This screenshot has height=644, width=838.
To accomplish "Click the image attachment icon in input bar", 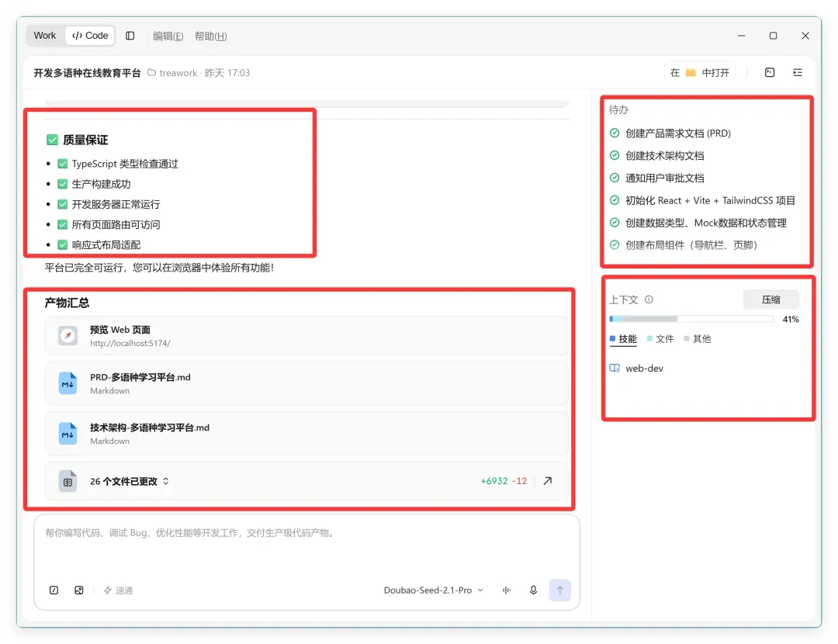I will (x=79, y=590).
